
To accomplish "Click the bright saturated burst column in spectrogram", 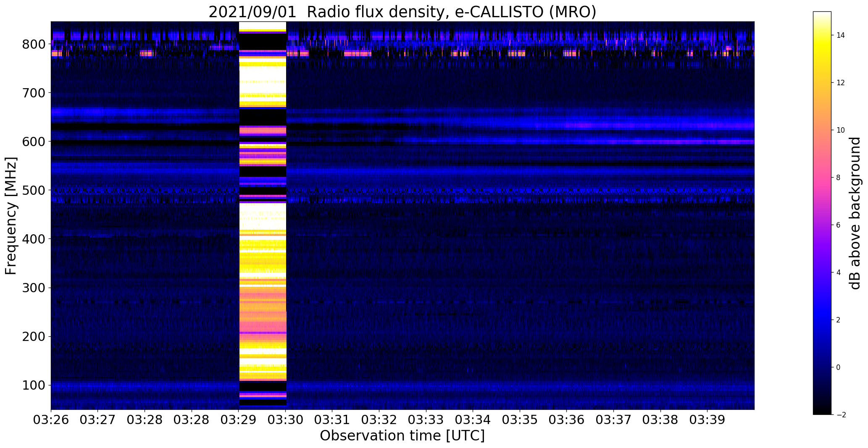I will coord(263,215).
